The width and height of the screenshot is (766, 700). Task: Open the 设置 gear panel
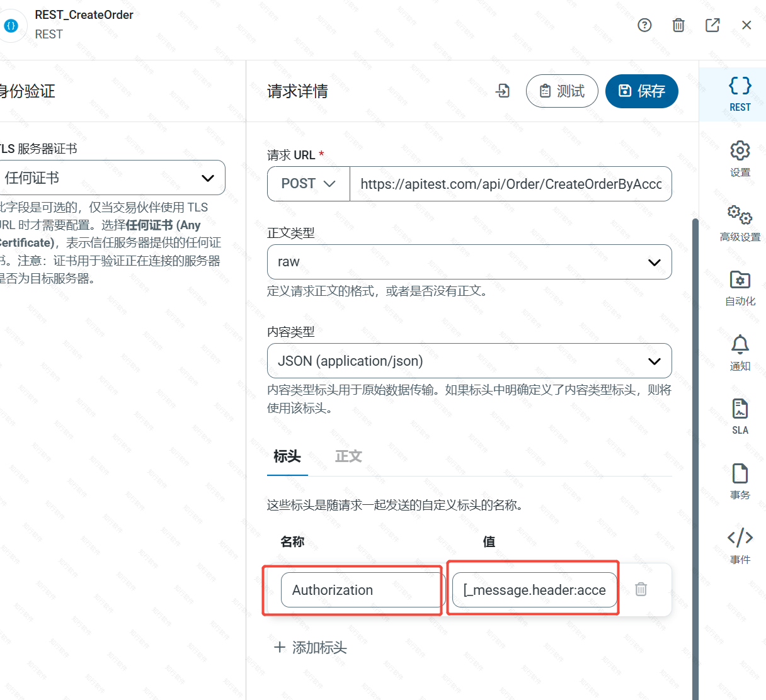[740, 159]
